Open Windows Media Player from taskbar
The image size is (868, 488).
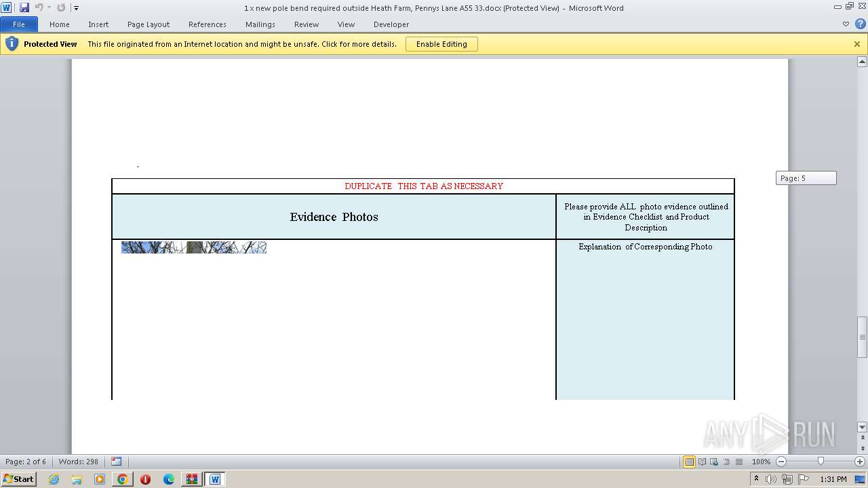(100, 479)
